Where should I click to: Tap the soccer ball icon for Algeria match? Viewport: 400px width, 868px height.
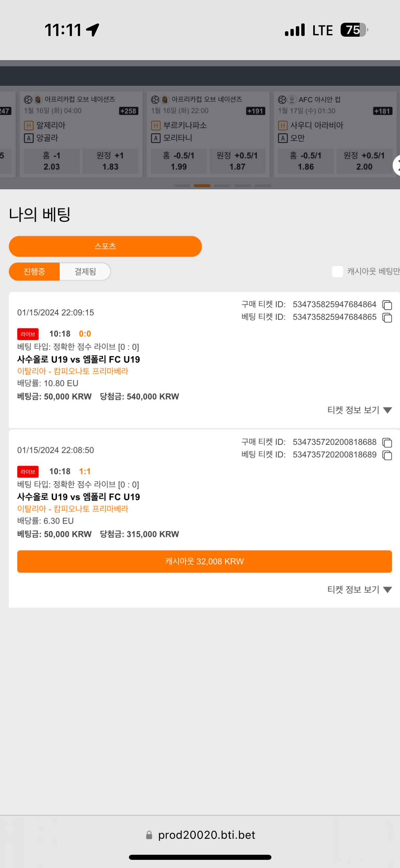[28, 100]
